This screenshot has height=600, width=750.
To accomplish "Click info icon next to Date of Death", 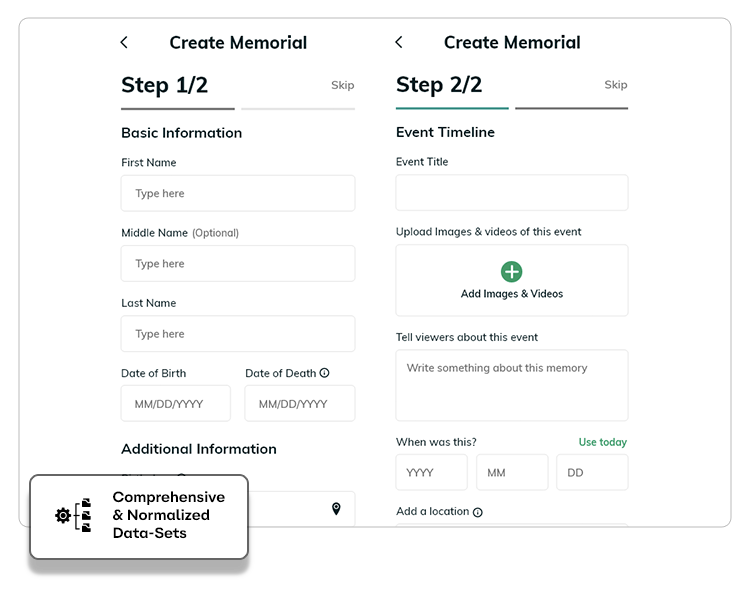I will click(x=325, y=373).
